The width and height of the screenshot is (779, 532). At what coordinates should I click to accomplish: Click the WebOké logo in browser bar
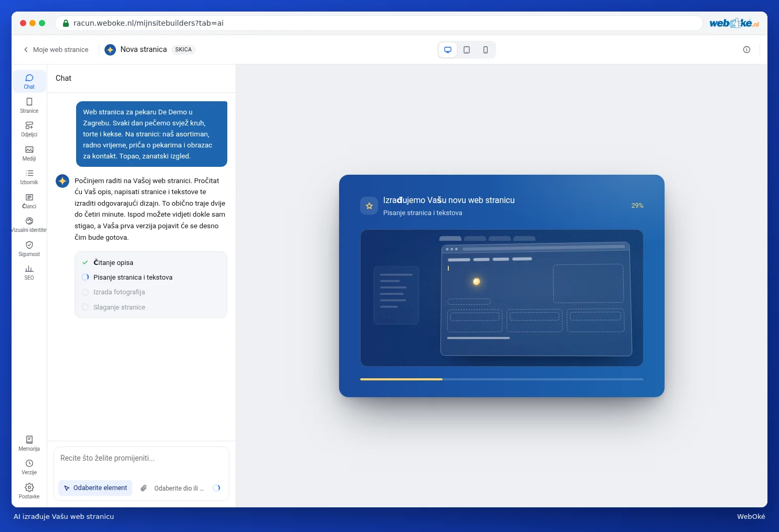click(734, 23)
